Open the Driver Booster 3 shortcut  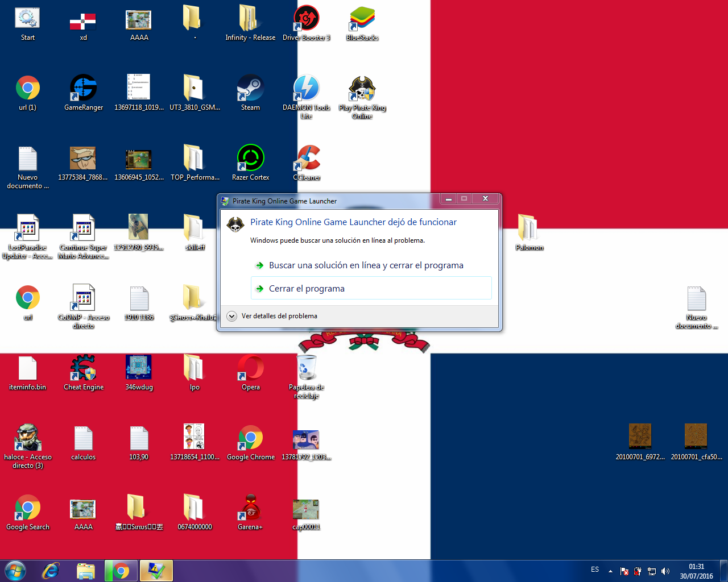point(307,24)
